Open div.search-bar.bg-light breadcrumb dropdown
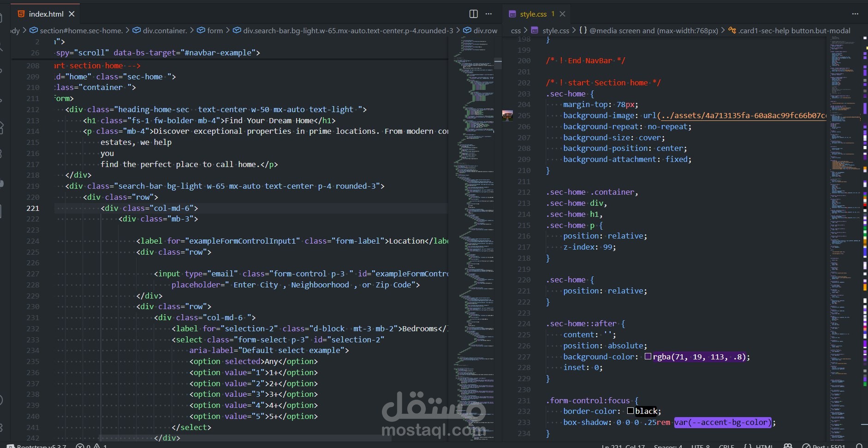The width and height of the screenshot is (868, 448). [x=348, y=30]
